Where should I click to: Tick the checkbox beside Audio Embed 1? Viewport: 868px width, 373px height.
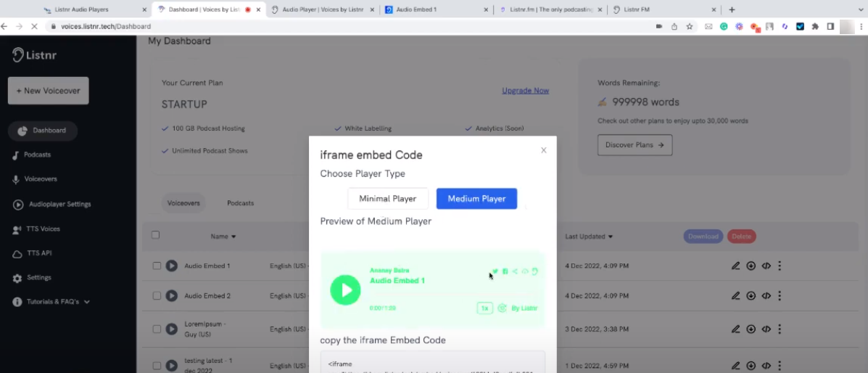157,266
